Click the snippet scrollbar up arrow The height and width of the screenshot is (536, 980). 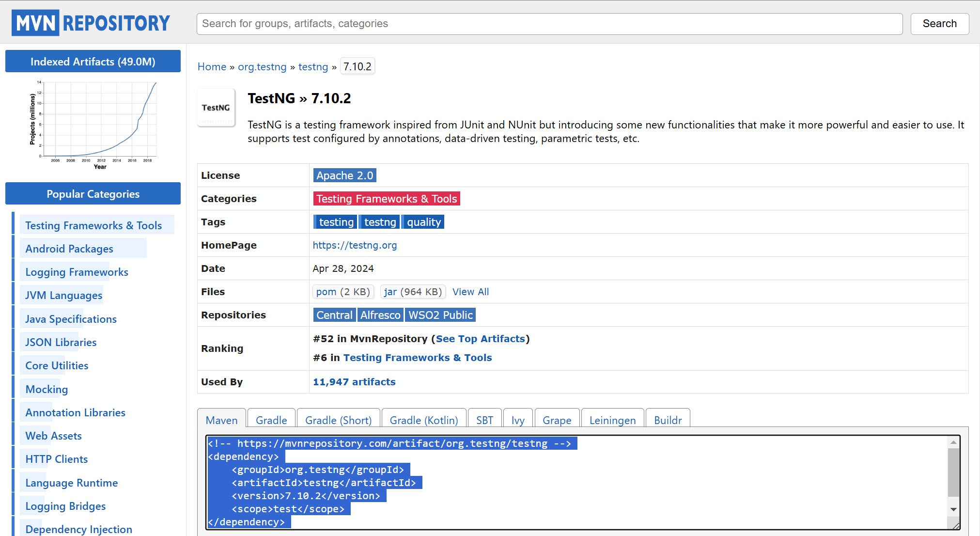(x=953, y=442)
